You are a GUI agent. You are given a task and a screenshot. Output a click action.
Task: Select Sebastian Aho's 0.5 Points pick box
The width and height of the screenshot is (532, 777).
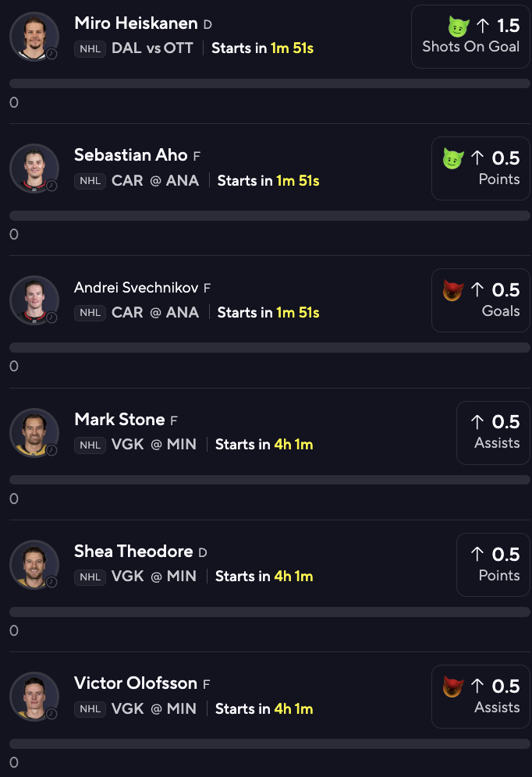click(x=481, y=169)
